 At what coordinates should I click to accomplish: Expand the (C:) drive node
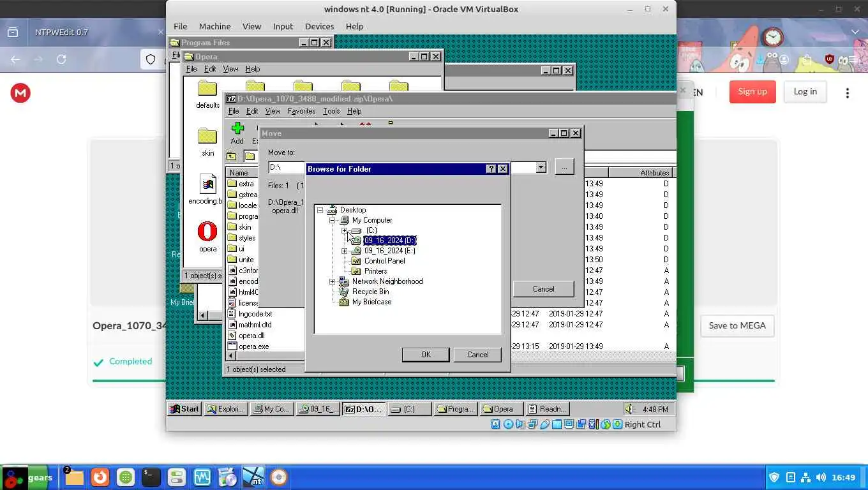[345, 230]
